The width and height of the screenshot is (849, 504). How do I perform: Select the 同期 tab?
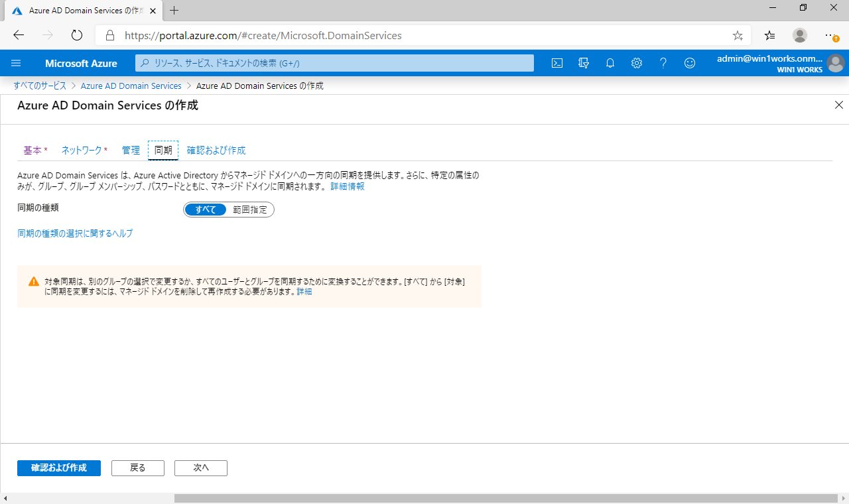(x=163, y=151)
